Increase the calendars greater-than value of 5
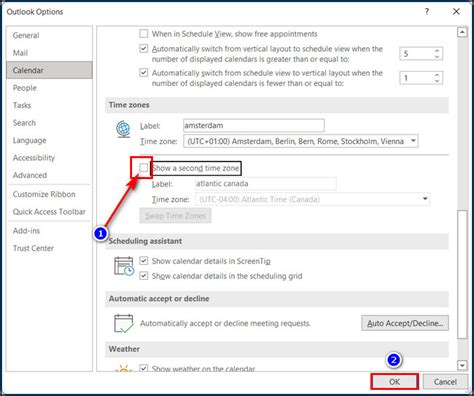Screen dimensions: 474x396 pyautogui.click(x=437, y=51)
